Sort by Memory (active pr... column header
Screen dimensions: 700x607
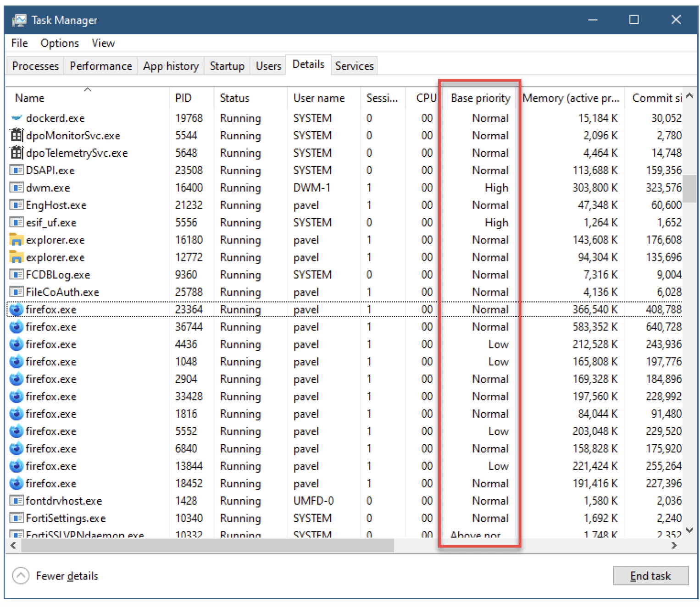[571, 98]
